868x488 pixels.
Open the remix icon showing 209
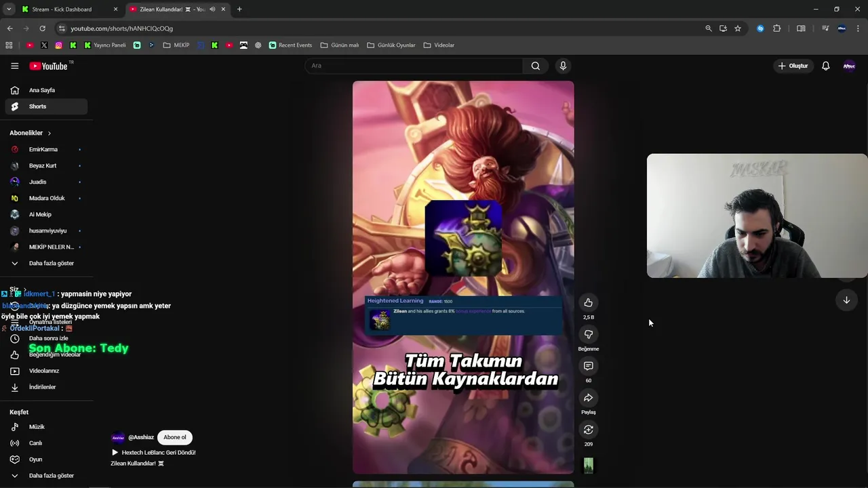coord(588,430)
